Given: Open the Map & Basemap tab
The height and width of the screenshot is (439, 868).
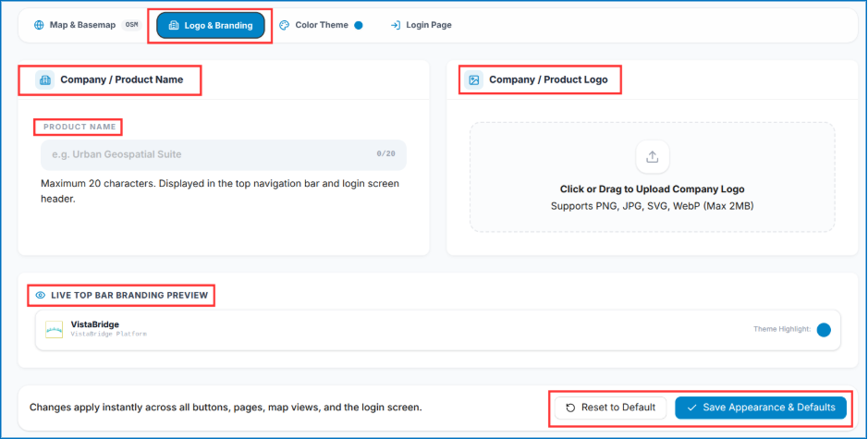Looking at the screenshot, I should click(88, 25).
